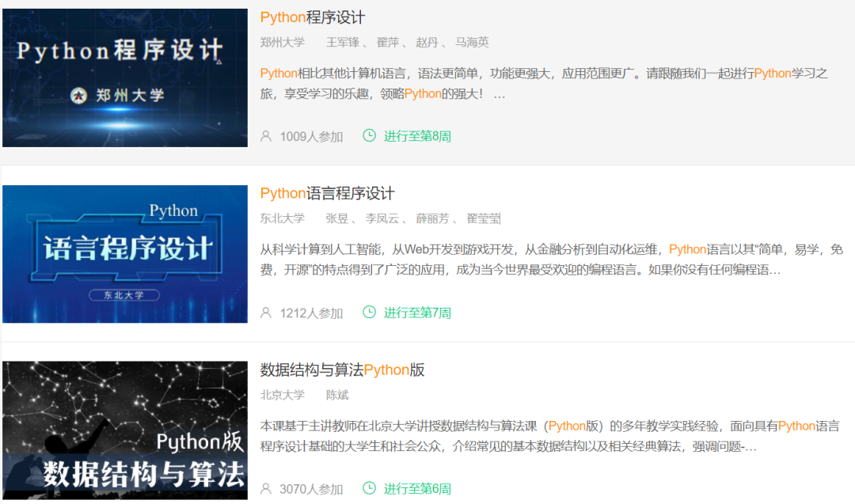
Task: Click the person icon beside 1009人参加
Action: point(265,136)
